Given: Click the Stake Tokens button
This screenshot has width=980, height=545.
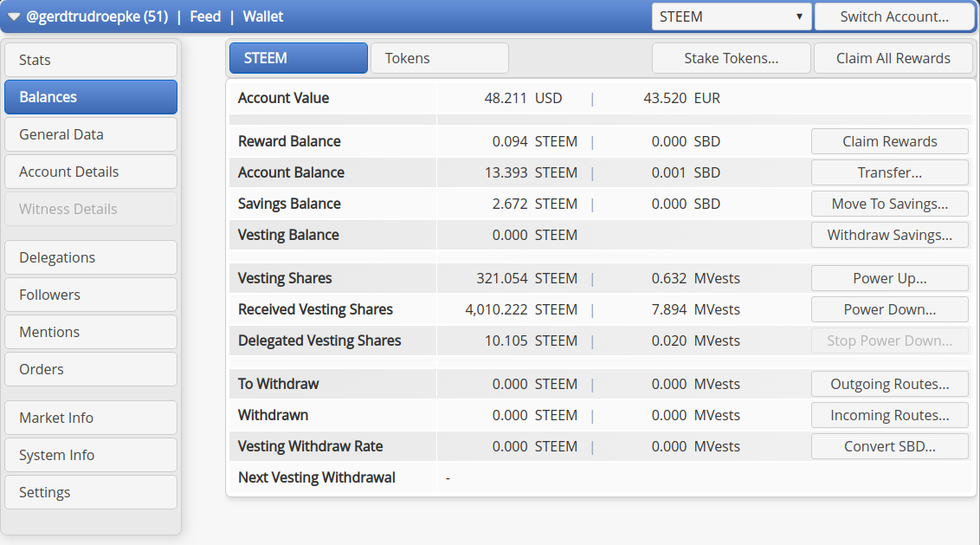Looking at the screenshot, I should [x=732, y=58].
